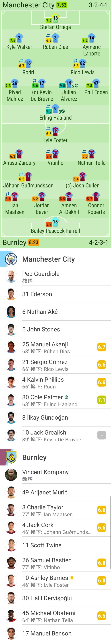Viewport: 111px width, 644px height.
Task: Tap Josh Cullen's number 24 shirt
Action: coord(82,176)
